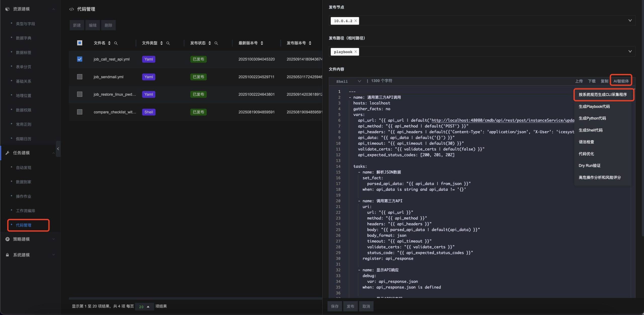Check the job_sendmail.yml row checkbox
This screenshot has width=644, height=315.
(79, 77)
